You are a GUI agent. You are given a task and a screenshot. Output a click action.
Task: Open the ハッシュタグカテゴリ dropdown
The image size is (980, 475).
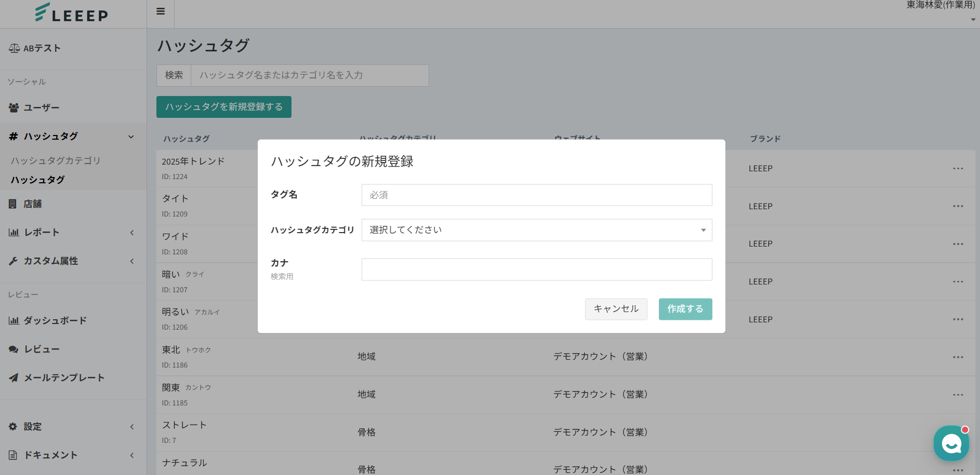coord(536,230)
